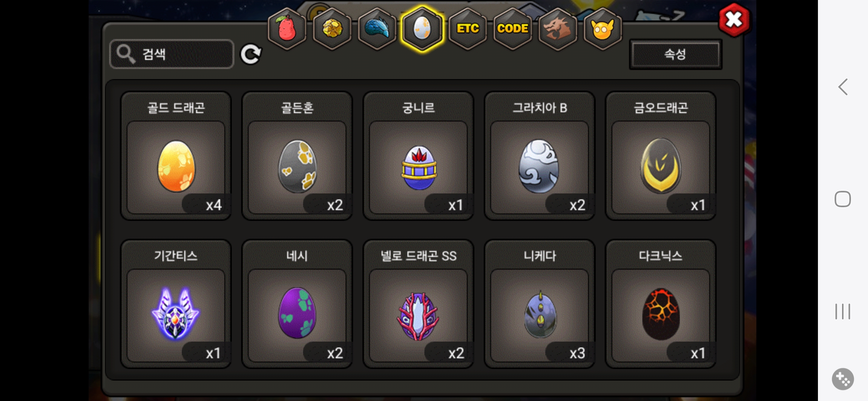Open the fruit food category tab

pyautogui.click(x=287, y=29)
